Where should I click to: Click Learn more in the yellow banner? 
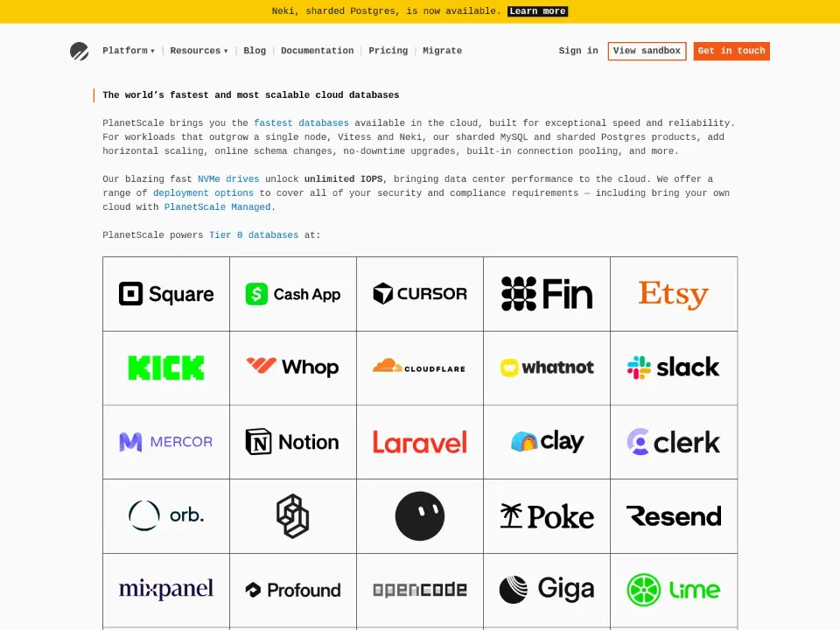pyautogui.click(x=537, y=11)
